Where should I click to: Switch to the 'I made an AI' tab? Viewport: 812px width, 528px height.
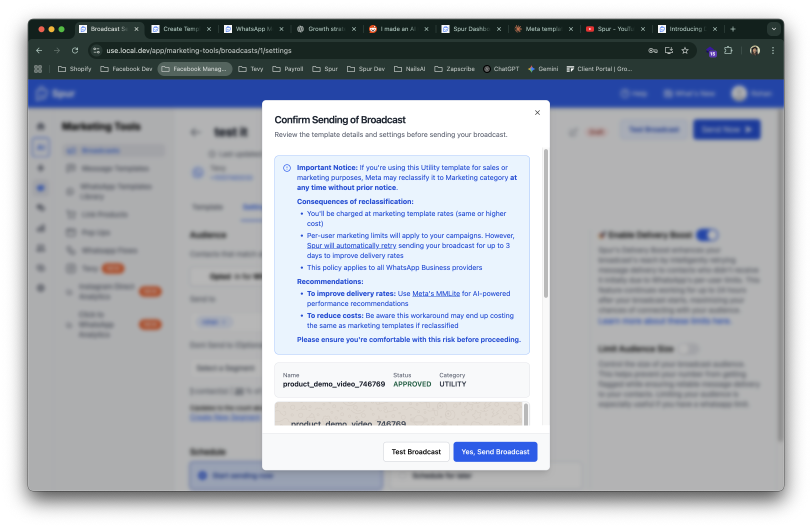(x=399, y=29)
